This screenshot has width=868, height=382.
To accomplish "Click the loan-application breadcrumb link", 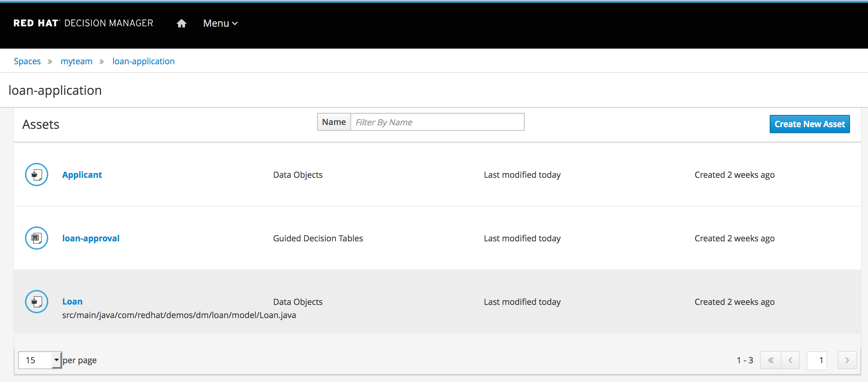I will pos(143,61).
